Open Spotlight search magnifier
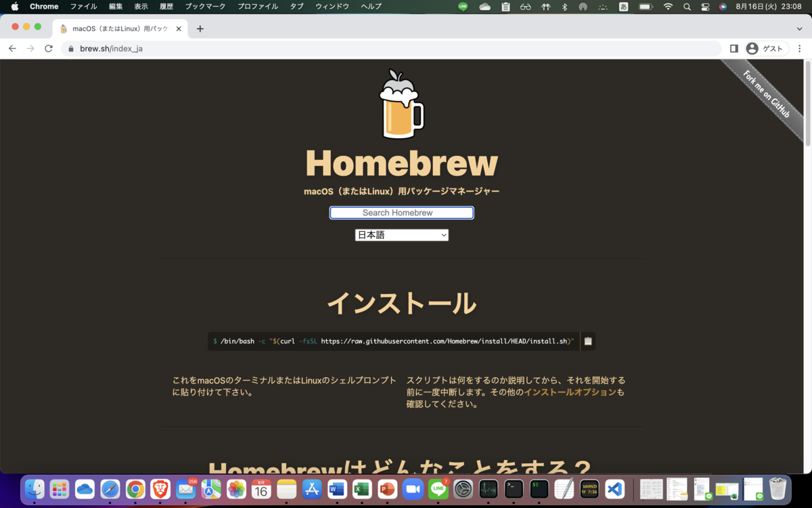This screenshot has height=508, width=812. 687,7
